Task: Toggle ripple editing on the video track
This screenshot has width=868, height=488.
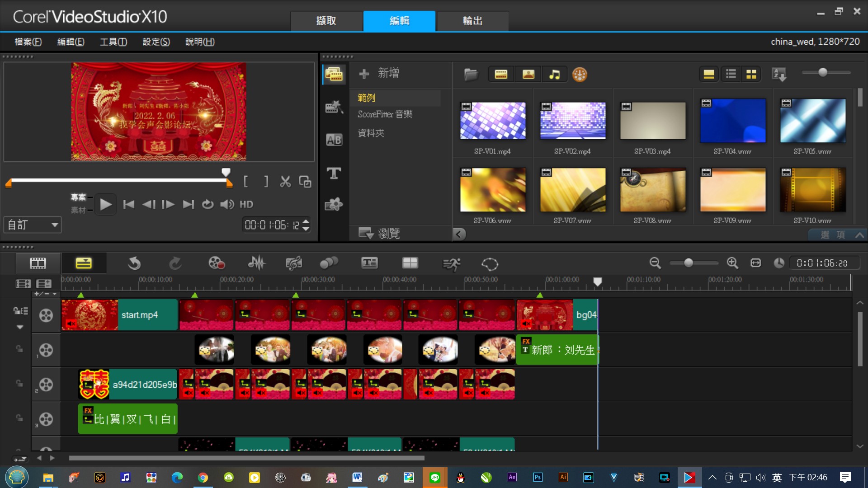Action: (x=20, y=310)
